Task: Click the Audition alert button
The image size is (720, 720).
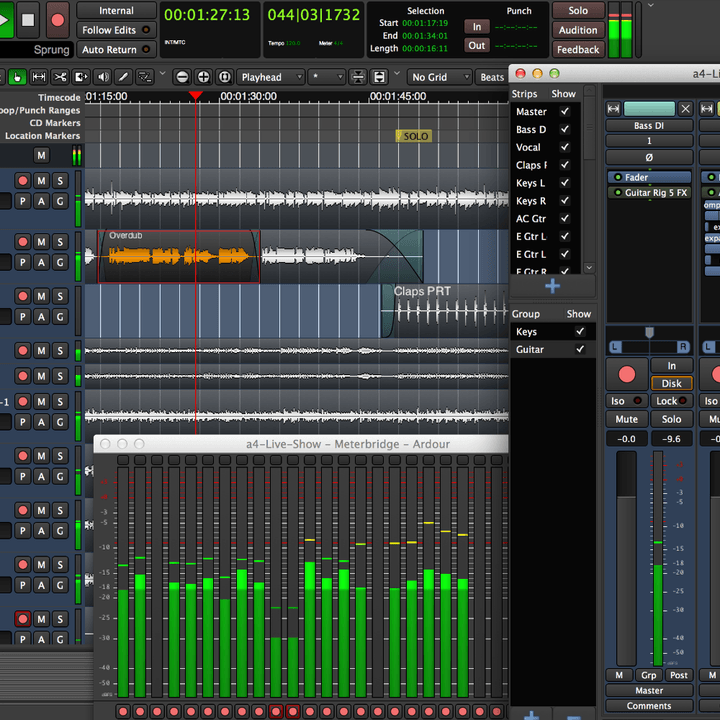Action: pos(578,30)
